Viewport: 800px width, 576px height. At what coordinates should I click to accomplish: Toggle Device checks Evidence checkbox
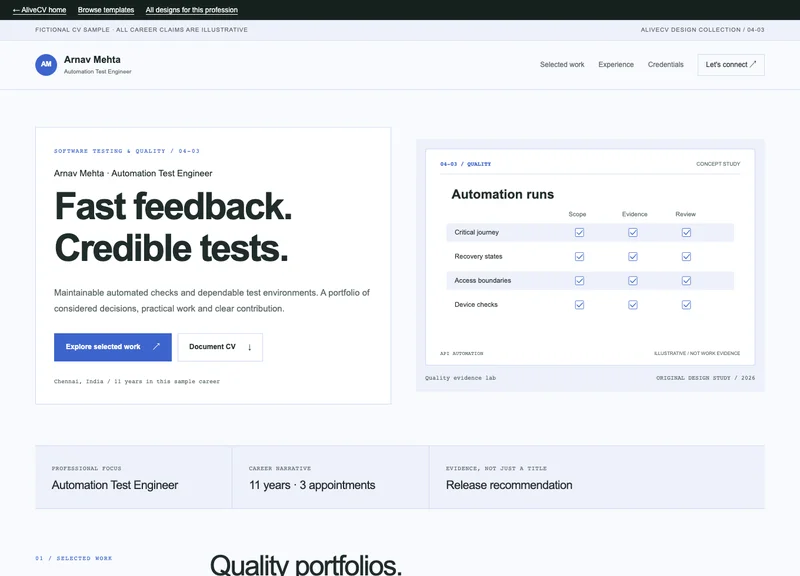633,305
